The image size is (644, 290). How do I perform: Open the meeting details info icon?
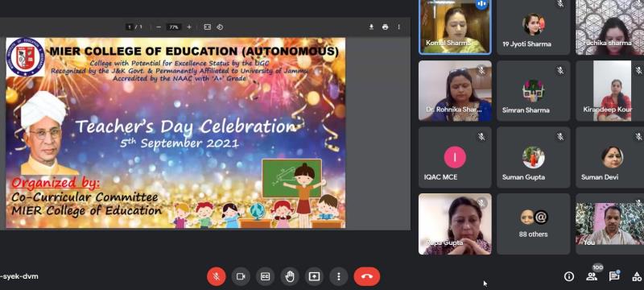pos(569,276)
